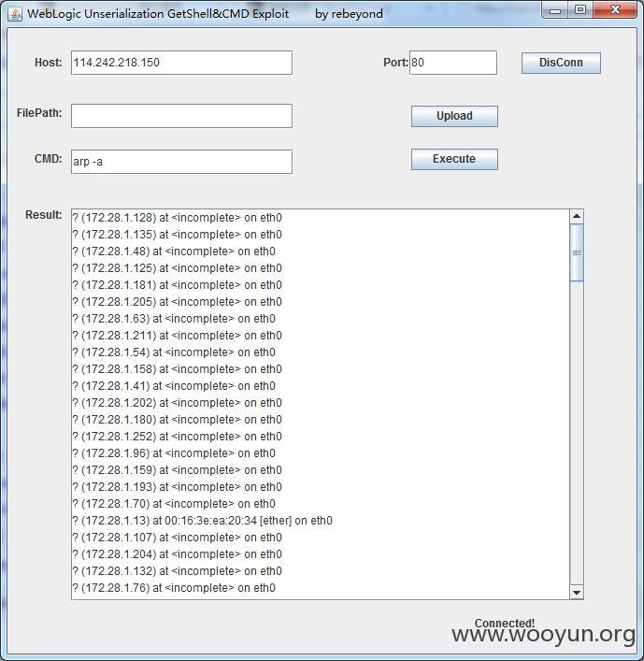This screenshot has height=661, width=644.
Task: Select the result line with 172.28.1.54
Action: click(174, 352)
